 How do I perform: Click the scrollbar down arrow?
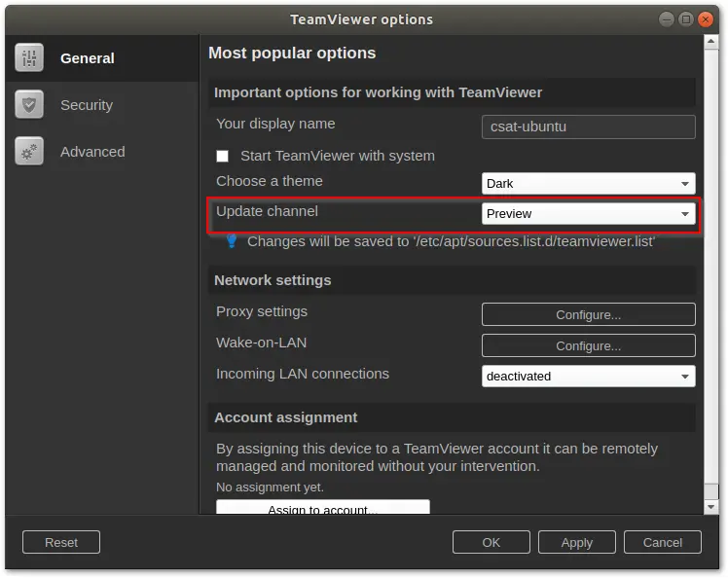click(x=710, y=507)
